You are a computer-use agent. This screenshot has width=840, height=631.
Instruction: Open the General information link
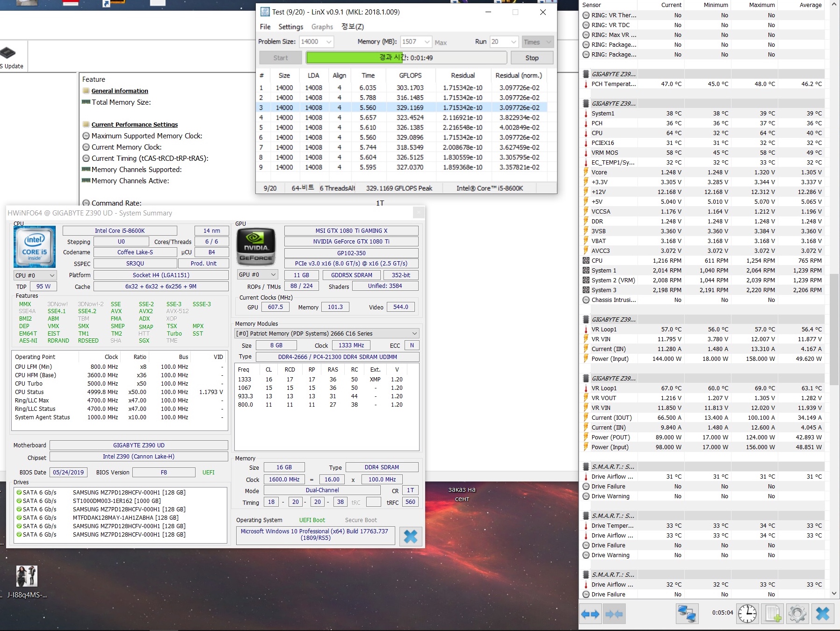[120, 91]
